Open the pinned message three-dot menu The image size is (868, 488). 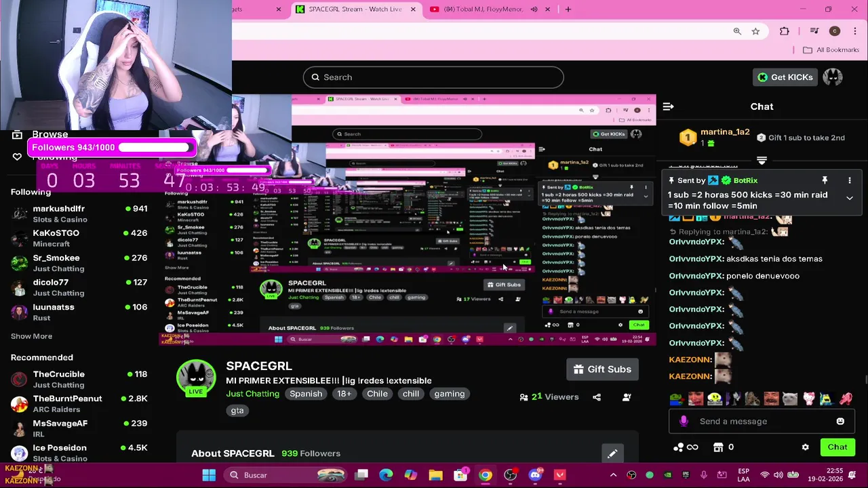click(849, 180)
